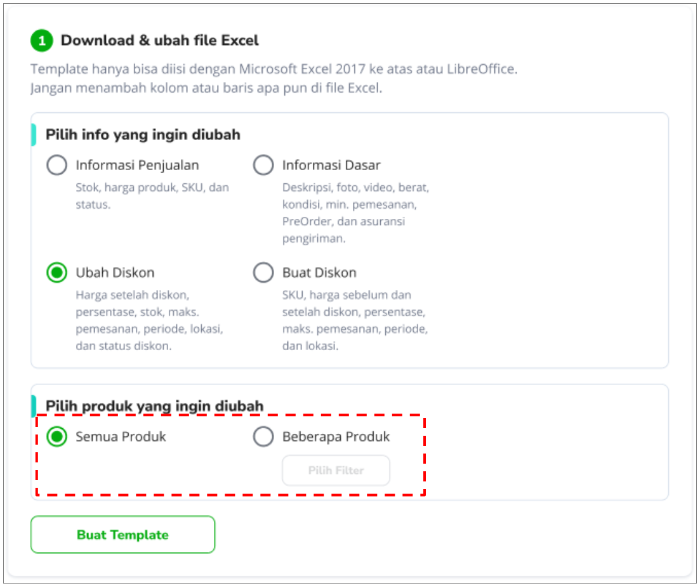Image resolution: width=700 pixels, height=588 pixels.
Task: Click the Buat Template button
Action: click(122, 535)
